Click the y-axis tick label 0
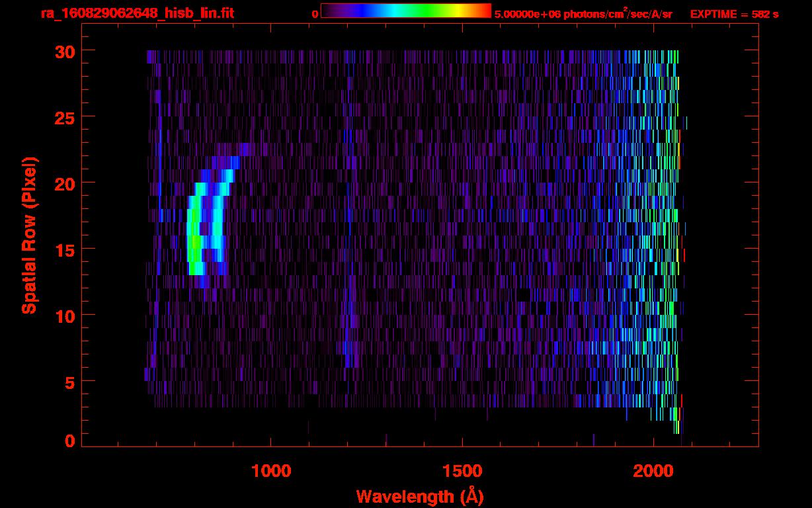The image size is (812, 508). 70,441
